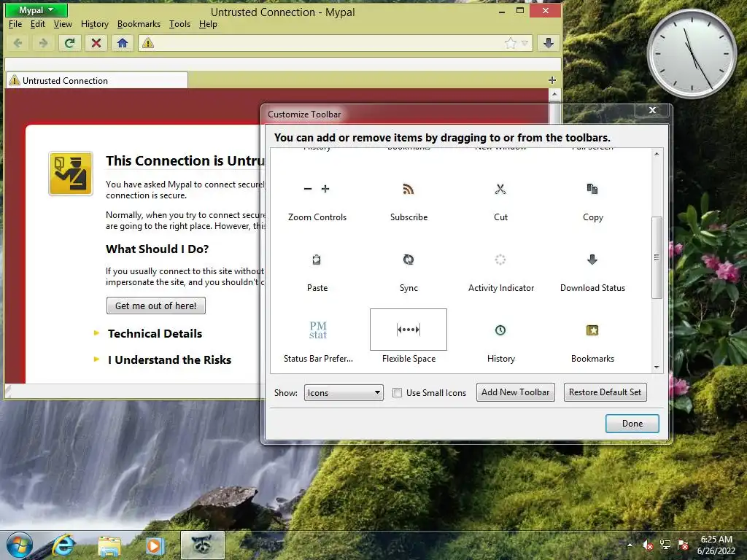
Task: Open the Action Center flag icon
Action: coord(683,545)
